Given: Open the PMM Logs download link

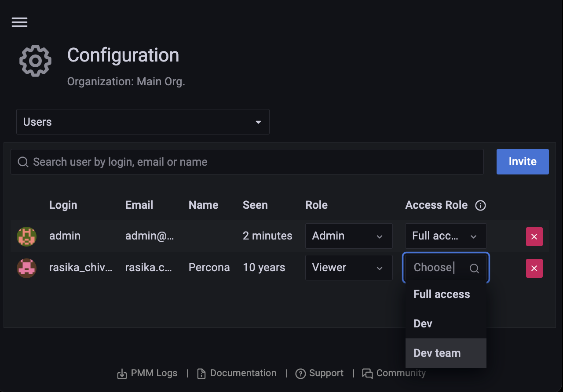Looking at the screenshot, I should point(147,374).
